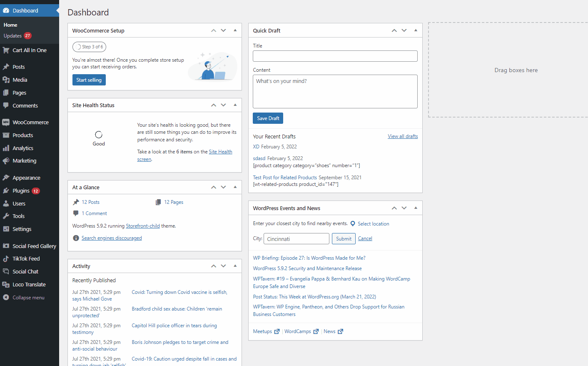This screenshot has width=588, height=366.
Task: Click the Quick Draft Title field
Action: 335,56
